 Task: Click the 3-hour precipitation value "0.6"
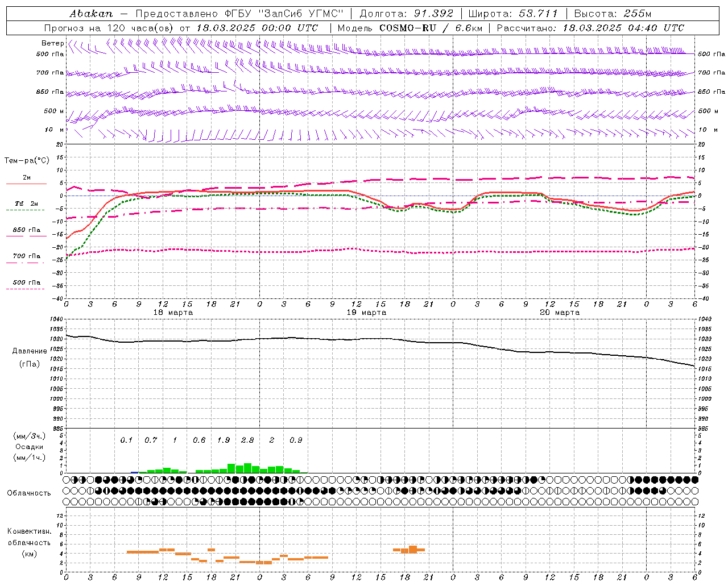[x=199, y=440]
